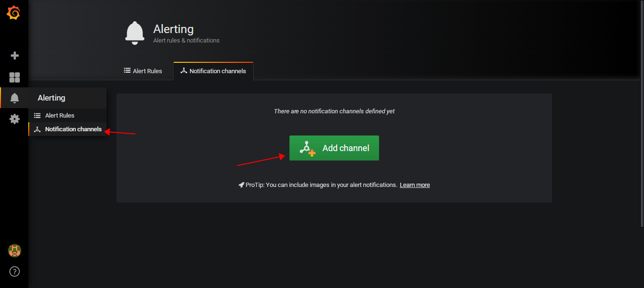Image resolution: width=644 pixels, height=288 pixels.
Task: Click the 'no notification channels defined' message
Action: [x=334, y=111]
